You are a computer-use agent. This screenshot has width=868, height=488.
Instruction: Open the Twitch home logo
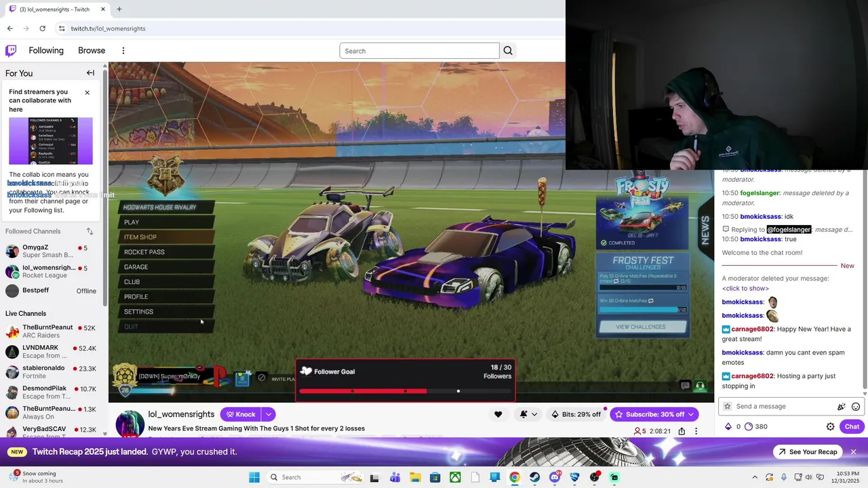[x=11, y=51]
